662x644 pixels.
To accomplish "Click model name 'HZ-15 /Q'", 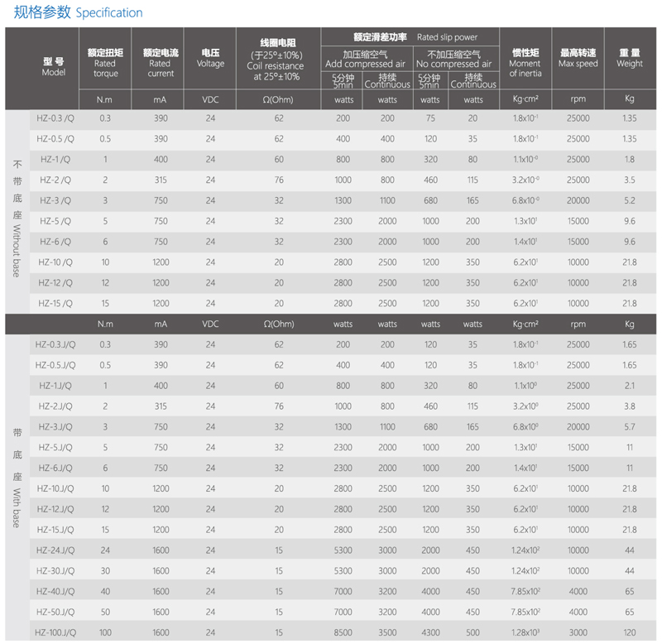I will [55, 304].
